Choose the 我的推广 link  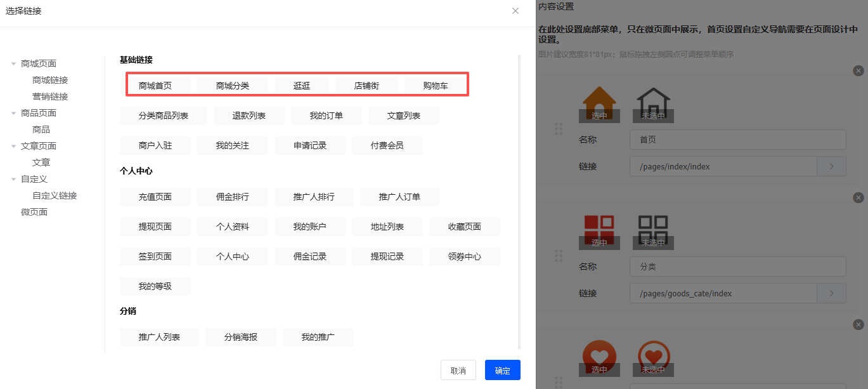[x=318, y=337]
